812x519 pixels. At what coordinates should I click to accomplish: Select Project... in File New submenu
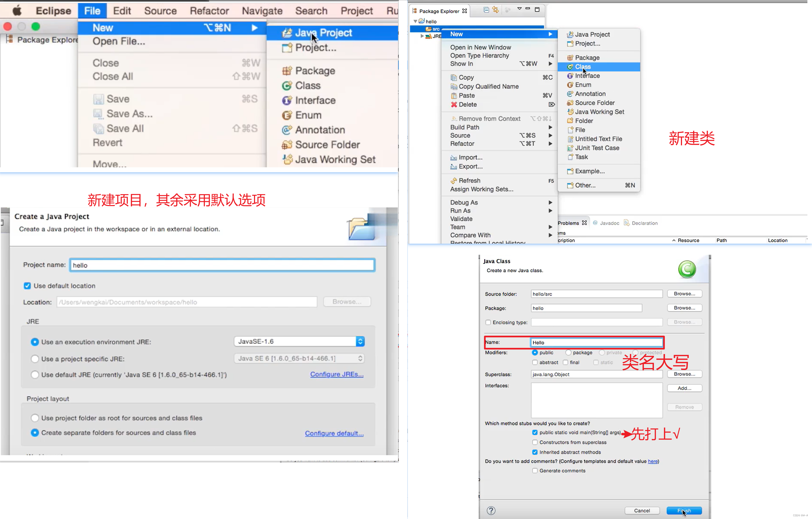pos(332,48)
